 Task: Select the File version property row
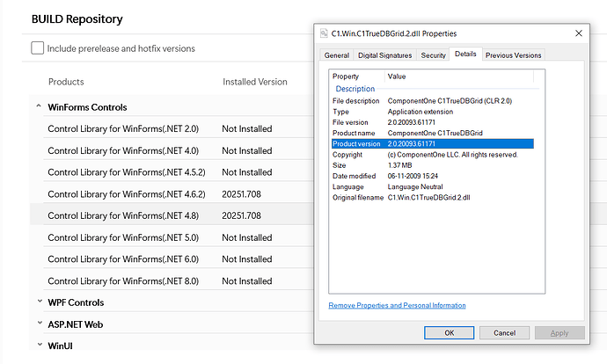[433, 122]
